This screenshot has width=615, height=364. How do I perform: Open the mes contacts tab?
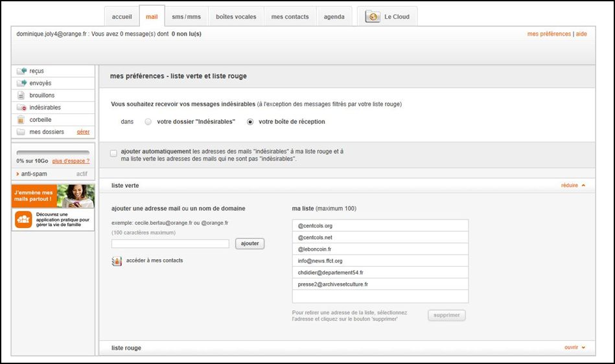290,17
